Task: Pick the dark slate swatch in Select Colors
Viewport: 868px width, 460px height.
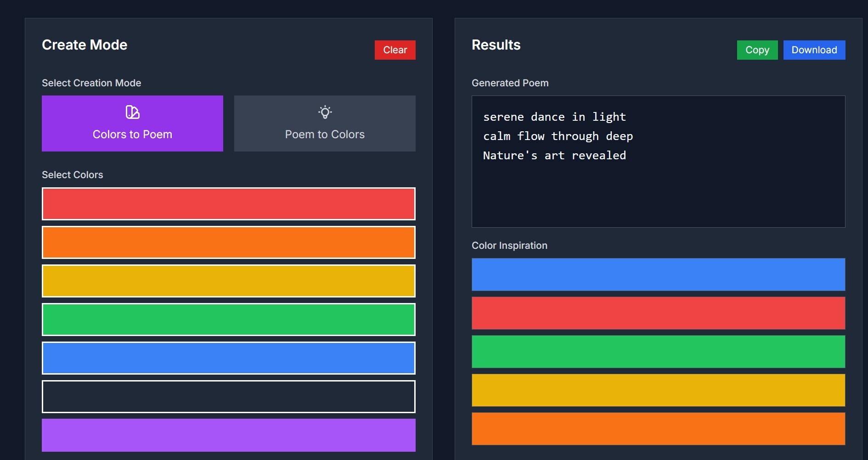Action: [228, 397]
